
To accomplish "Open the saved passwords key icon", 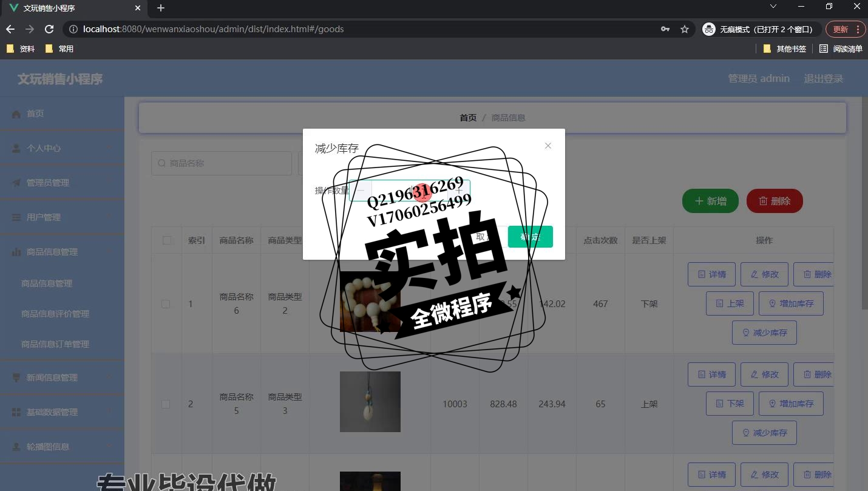I will click(x=665, y=29).
